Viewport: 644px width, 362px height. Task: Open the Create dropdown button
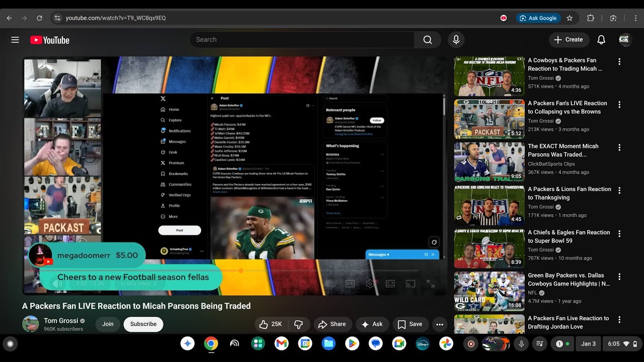pyautogui.click(x=569, y=40)
